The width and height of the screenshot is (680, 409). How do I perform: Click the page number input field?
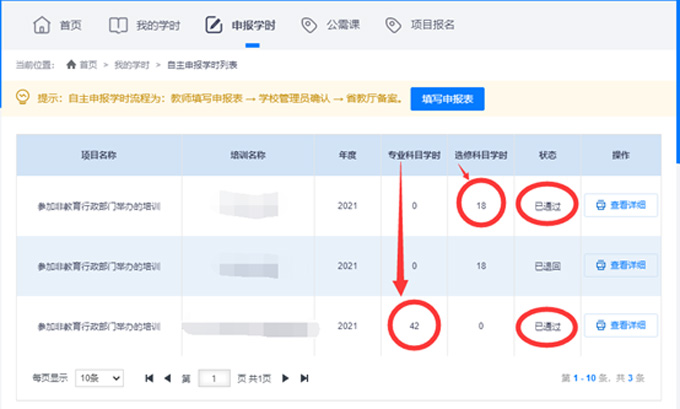click(x=214, y=378)
